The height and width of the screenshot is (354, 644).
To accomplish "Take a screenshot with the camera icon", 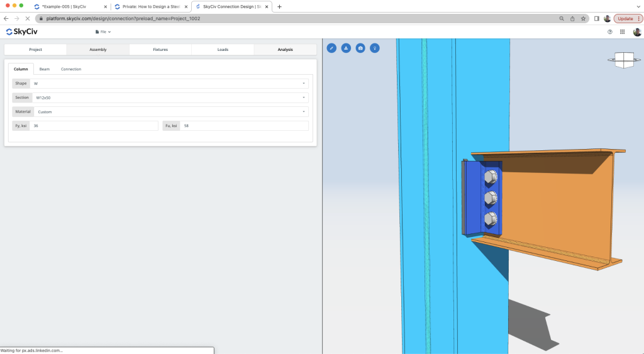I will [360, 48].
